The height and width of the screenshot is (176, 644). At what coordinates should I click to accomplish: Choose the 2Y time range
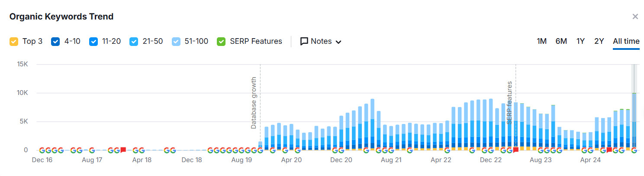click(x=599, y=41)
